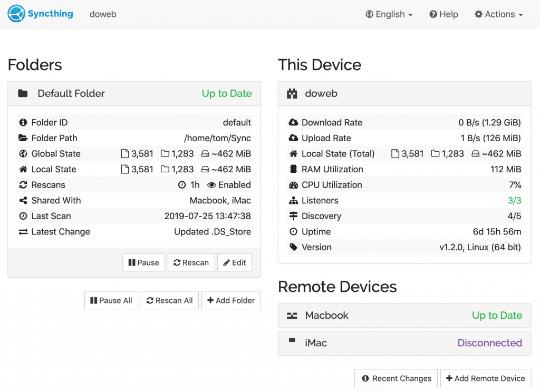
Task: Click the RAM Utilization value 112 MiB
Action: [x=506, y=169]
